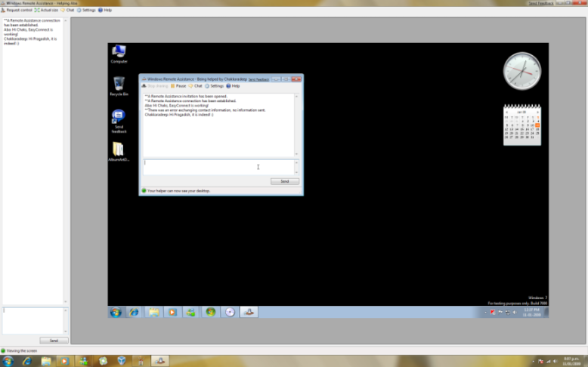Open Windows Explorer on the remote taskbar
This screenshot has width=588, height=367.
pyautogui.click(x=153, y=312)
